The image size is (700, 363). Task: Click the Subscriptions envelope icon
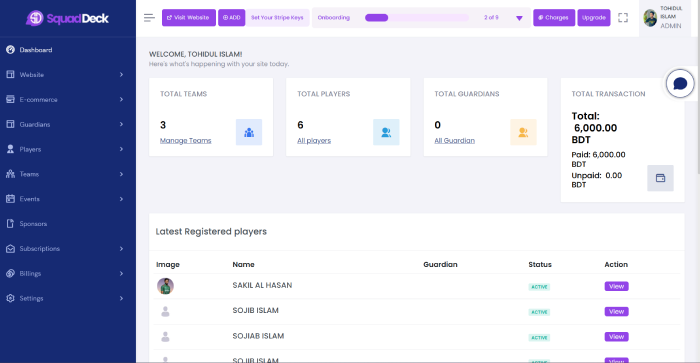coord(10,249)
